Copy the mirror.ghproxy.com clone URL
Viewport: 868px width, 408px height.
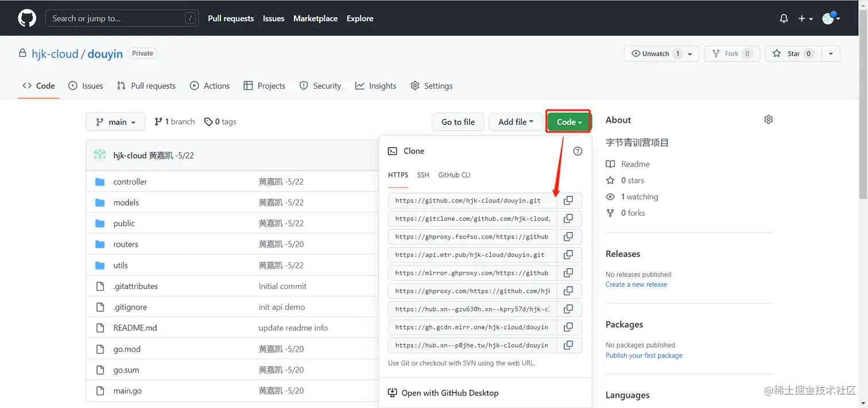[x=568, y=273]
